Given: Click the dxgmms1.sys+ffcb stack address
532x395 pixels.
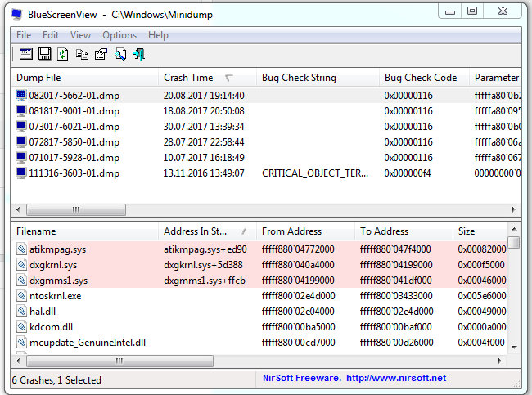Looking at the screenshot, I should coord(205,281).
